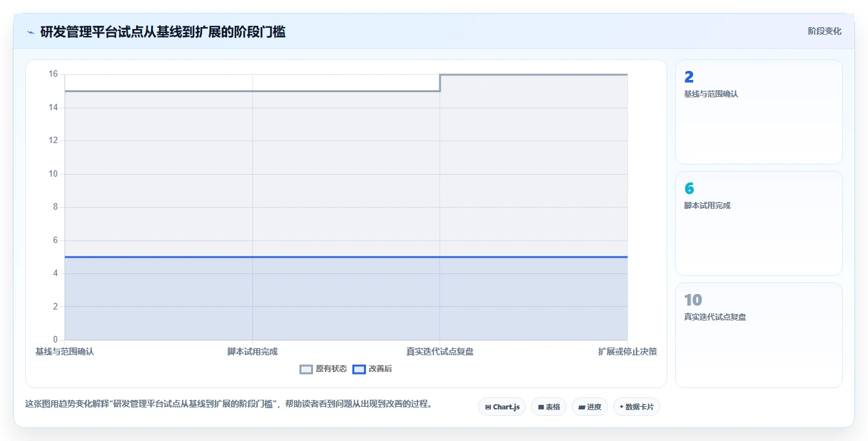Click the blue 改善后 legend color box
This screenshot has height=441, width=868.
pos(359,369)
